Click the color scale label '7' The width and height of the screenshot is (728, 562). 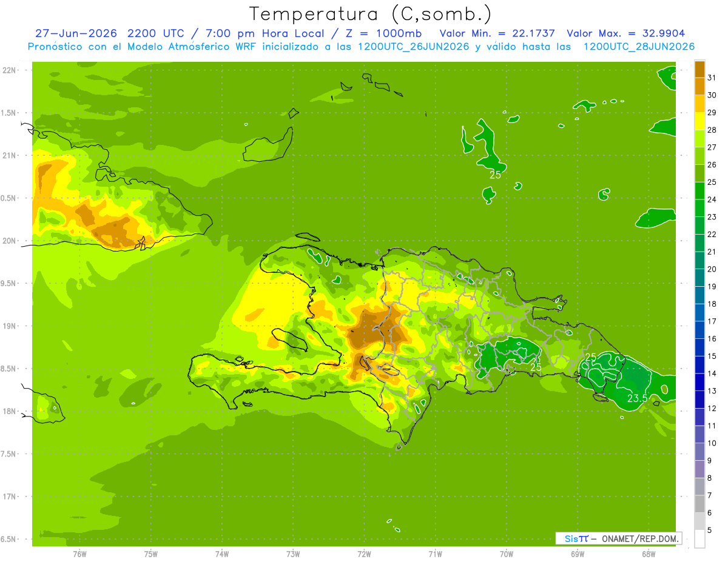click(x=710, y=495)
